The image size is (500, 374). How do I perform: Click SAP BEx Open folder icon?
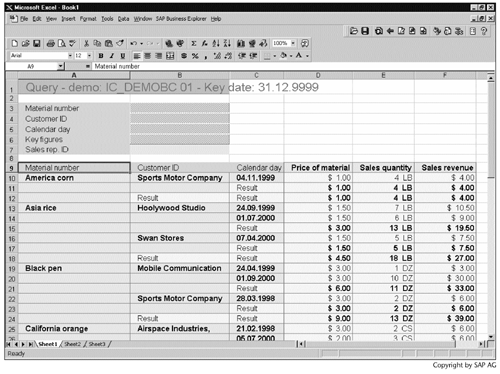[354, 31]
